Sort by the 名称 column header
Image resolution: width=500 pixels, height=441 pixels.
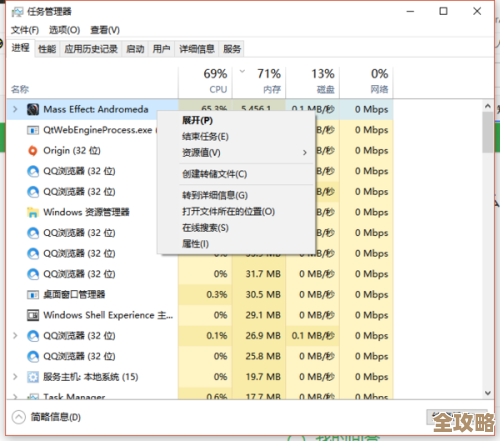pos(92,82)
